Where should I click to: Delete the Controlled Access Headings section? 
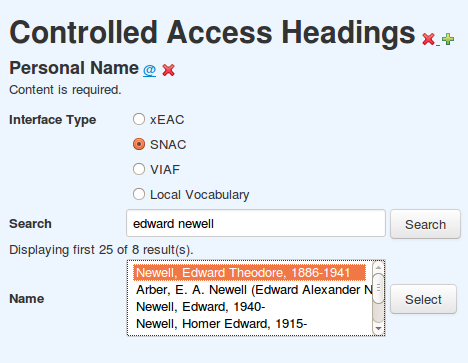(x=428, y=39)
